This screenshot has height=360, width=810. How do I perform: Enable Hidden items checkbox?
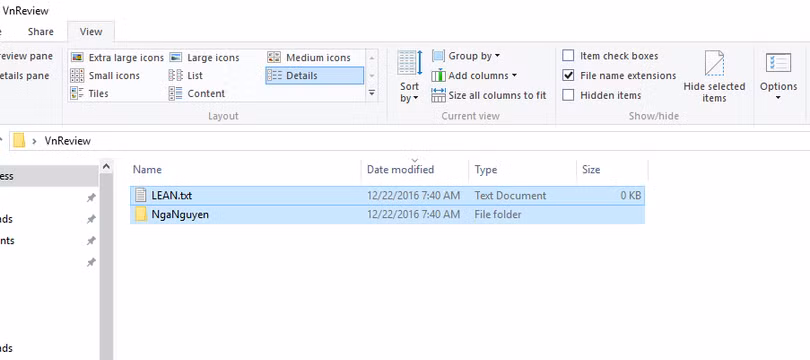coord(568,95)
